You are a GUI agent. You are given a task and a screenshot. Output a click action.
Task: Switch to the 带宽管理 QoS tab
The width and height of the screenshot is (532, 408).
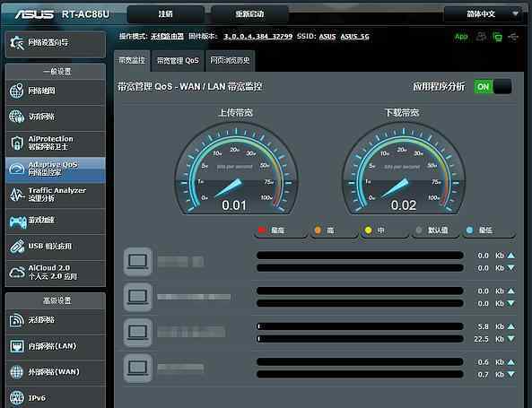pos(178,61)
